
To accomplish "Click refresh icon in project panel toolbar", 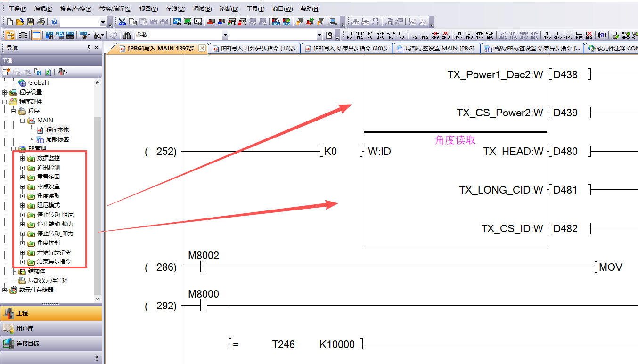I will click(x=48, y=72).
